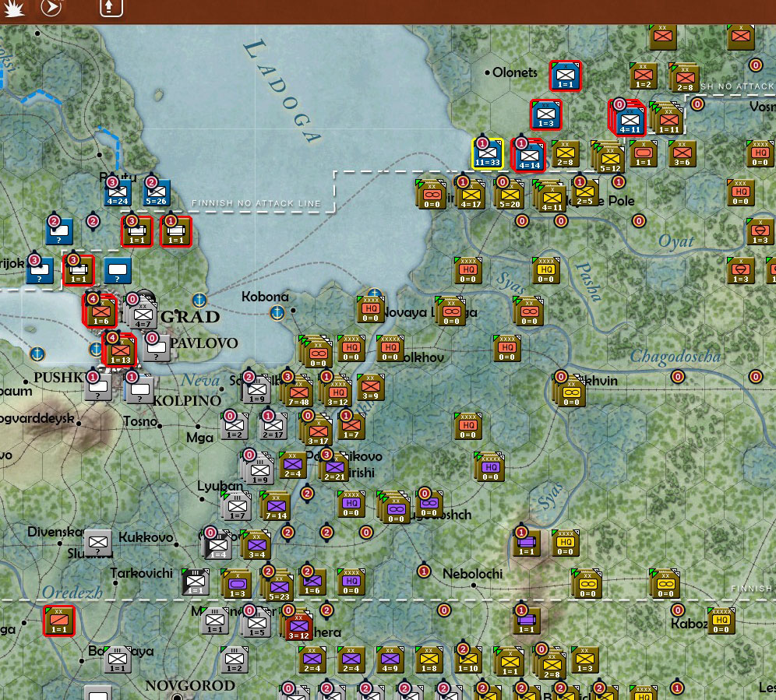776x700 pixels.
Task: Select the German 1=5 grey stack
Action: [256, 624]
